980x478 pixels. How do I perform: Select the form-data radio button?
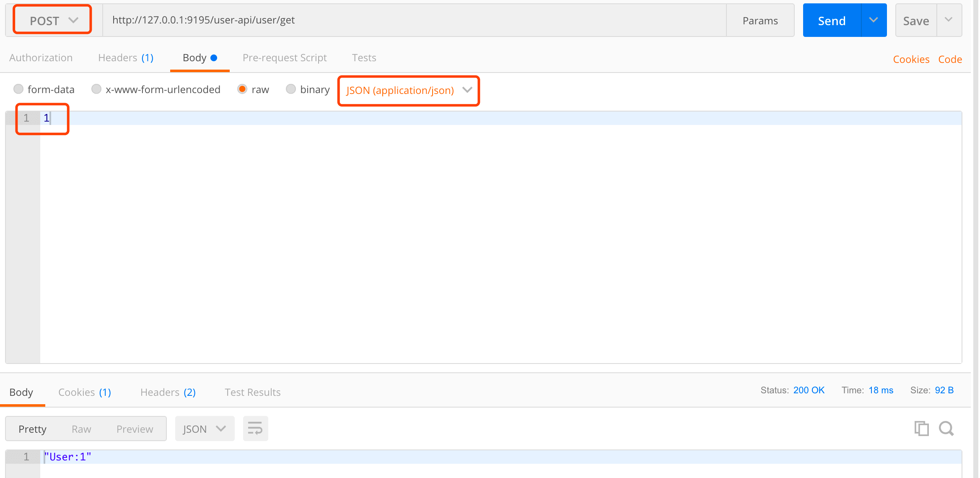(x=18, y=89)
